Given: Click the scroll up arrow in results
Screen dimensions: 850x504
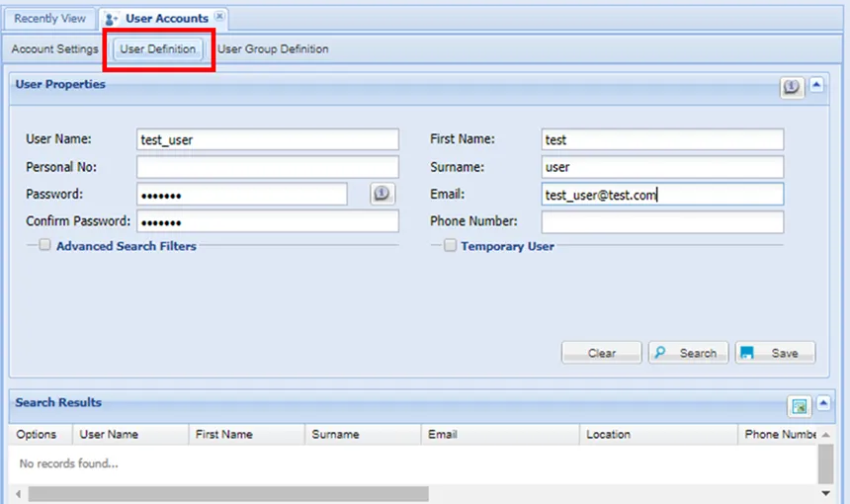Looking at the screenshot, I should (825, 435).
